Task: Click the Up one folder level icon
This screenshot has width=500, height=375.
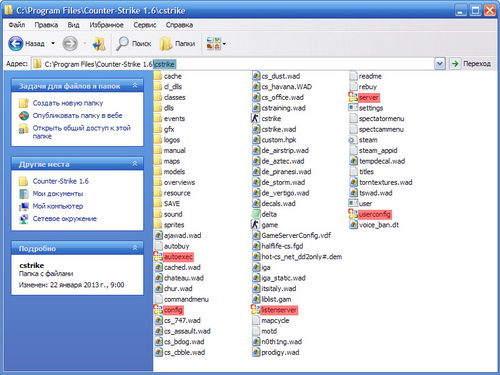Action: coord(99,44)
